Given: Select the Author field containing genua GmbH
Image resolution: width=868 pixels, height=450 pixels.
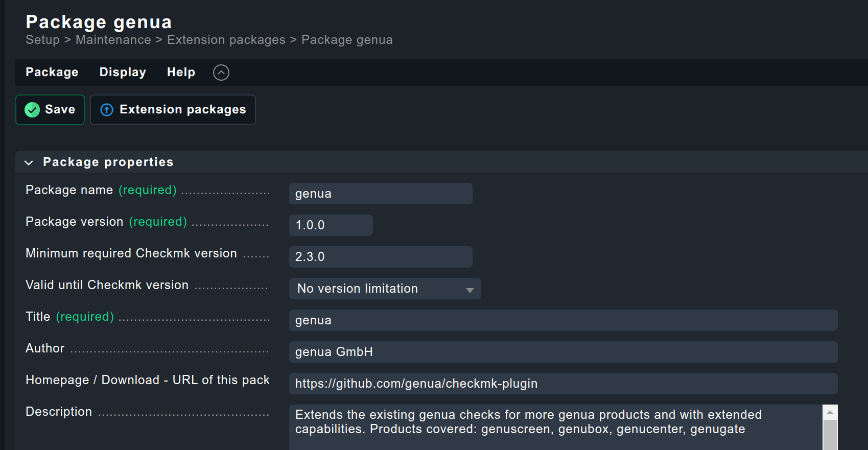Looking at the screenshot, I should [562, 352].
